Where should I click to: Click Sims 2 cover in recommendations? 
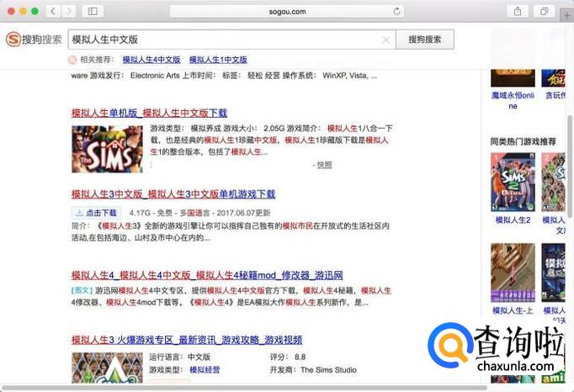(513, 182)
